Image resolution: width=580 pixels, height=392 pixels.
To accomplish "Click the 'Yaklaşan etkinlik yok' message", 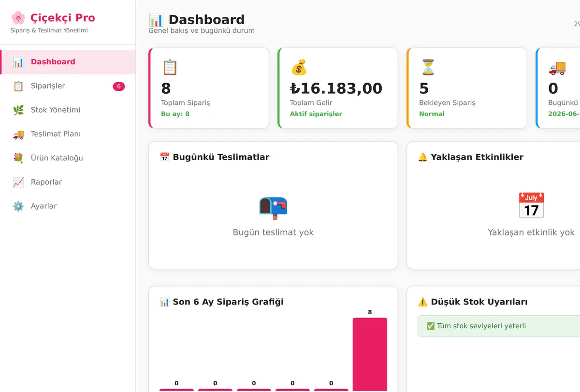I will pyautogui.click(x=531, y=232).
